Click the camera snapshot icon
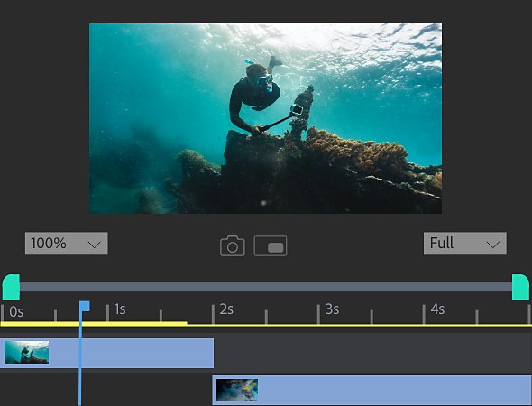532x406 pixels. point(233,245)
